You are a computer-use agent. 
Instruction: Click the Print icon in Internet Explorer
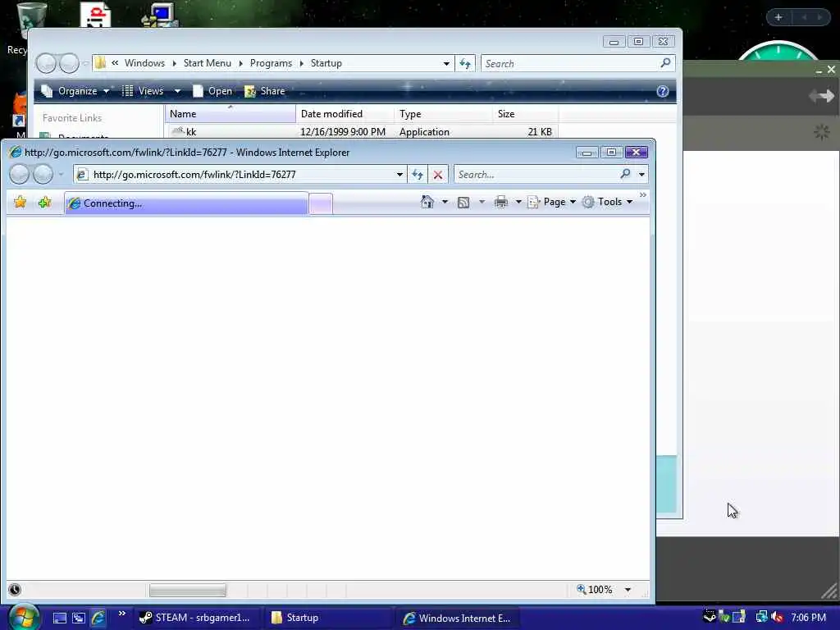tap(501, 202)
